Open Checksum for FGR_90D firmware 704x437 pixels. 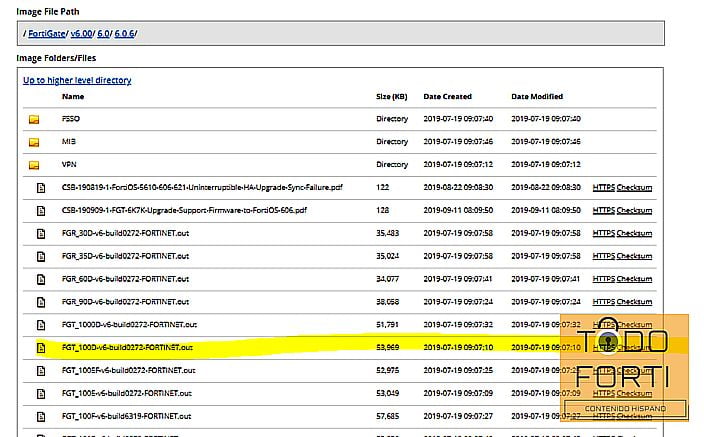(x=634, y=302)
